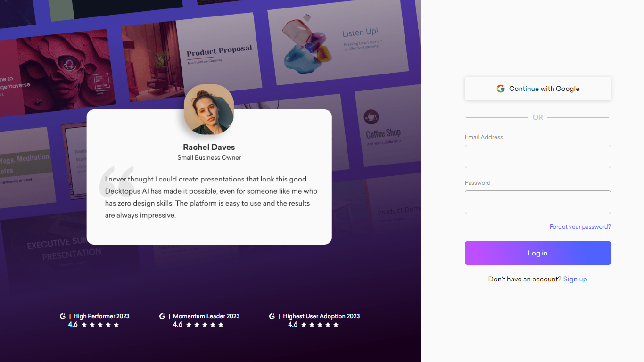
Task: Click the Google logo icon
Action: coord(501,89)
